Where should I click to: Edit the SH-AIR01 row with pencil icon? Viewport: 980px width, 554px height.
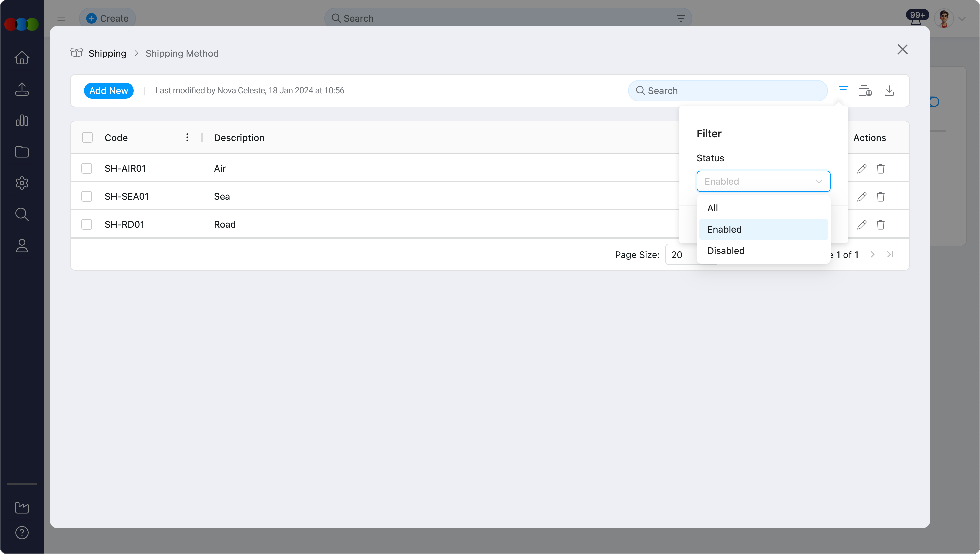862,169
